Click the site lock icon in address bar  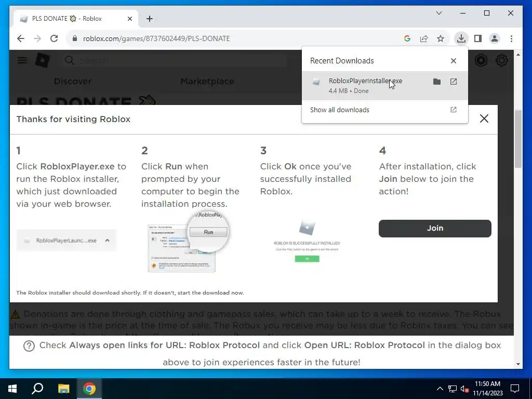pos(75,38)
